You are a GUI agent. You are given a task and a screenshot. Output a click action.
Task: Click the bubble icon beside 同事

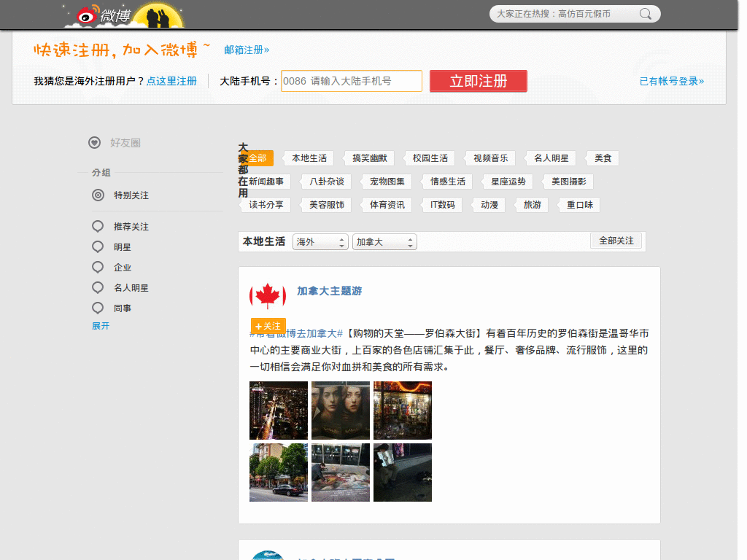[98, 308]
